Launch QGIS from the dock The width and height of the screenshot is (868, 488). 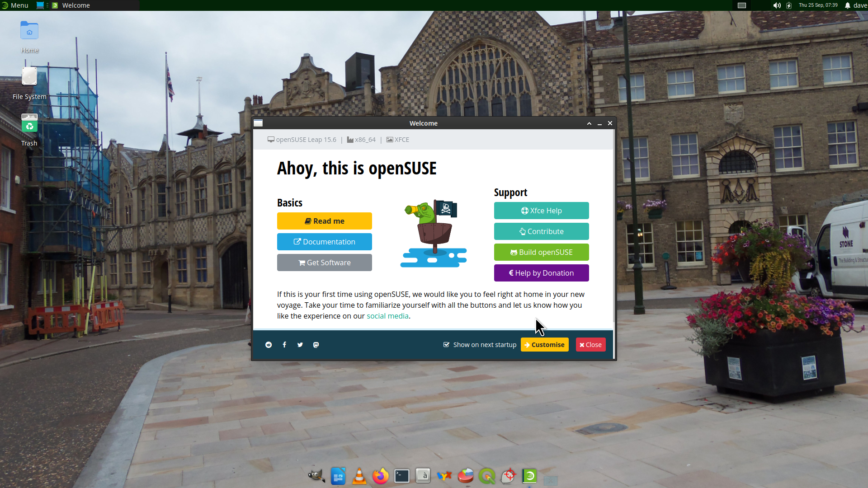(487, 476)
